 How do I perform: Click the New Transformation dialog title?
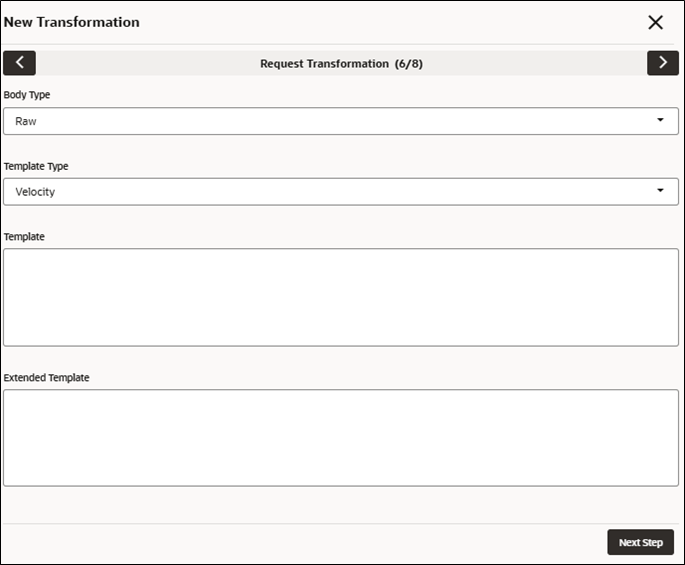click(x=72, y=22)
